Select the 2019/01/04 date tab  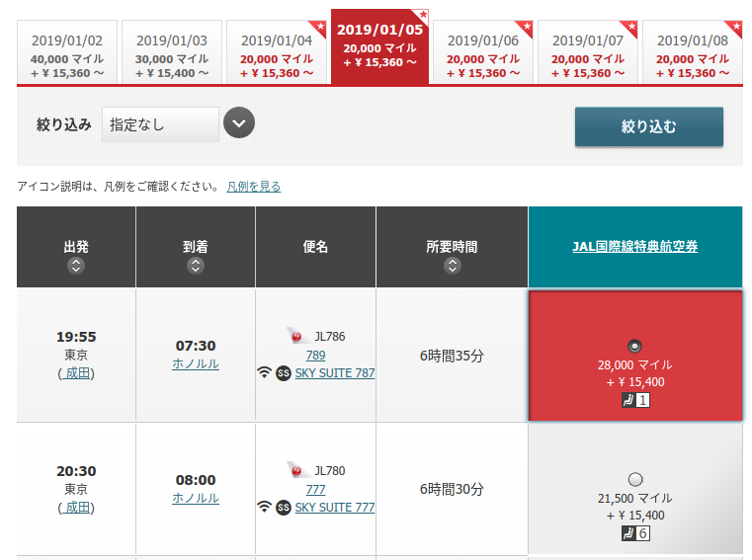277,52
